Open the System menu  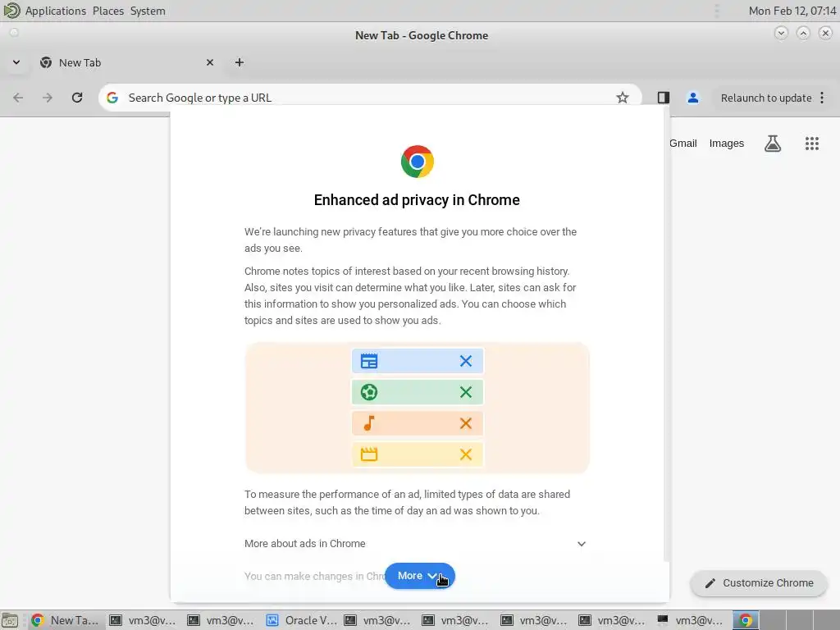pos(148,11)
